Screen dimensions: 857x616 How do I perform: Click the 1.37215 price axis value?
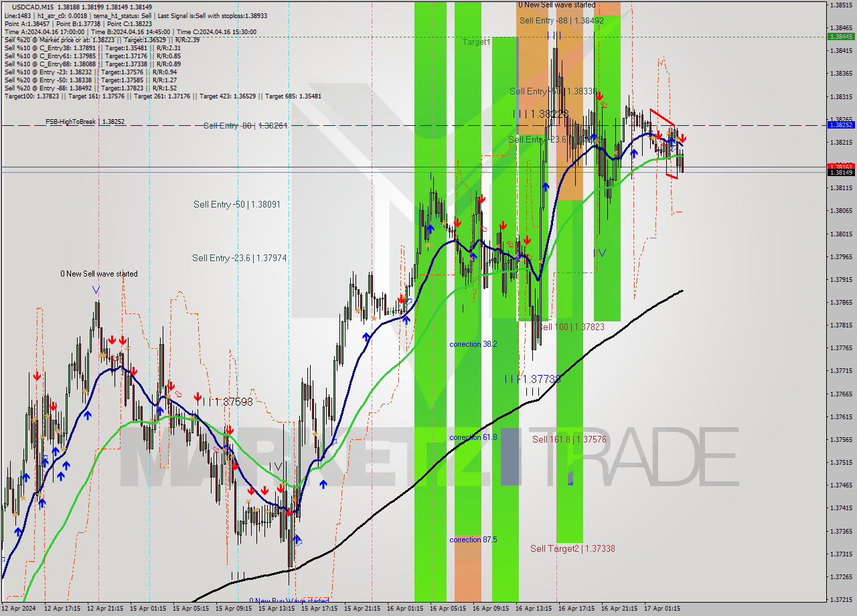(841, 599)
